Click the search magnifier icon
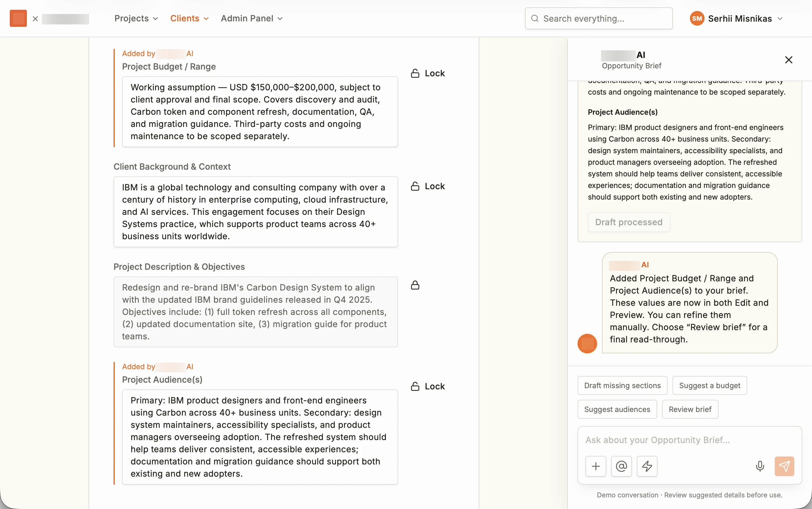This screenshot has width=812, height=509. [535, 19]
